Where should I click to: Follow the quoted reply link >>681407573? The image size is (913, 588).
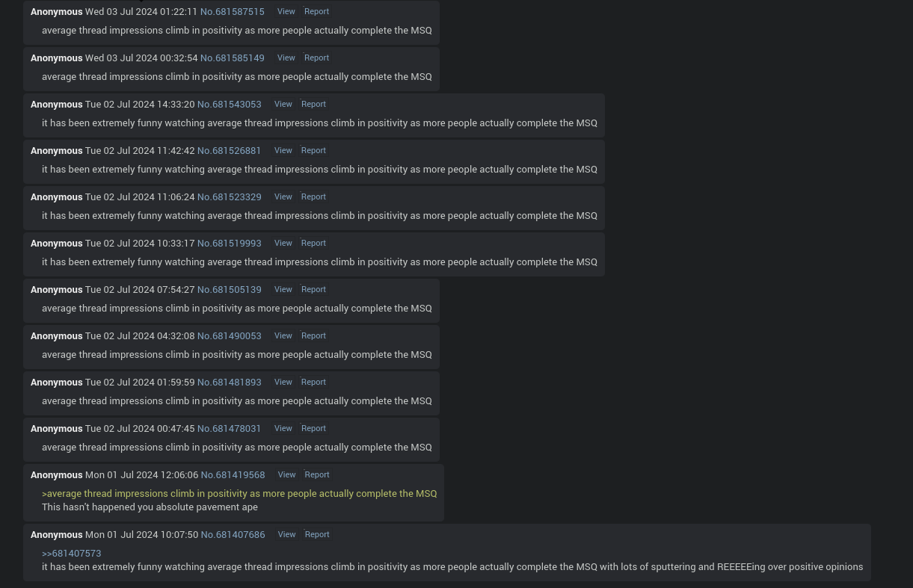tap(71, 553)
